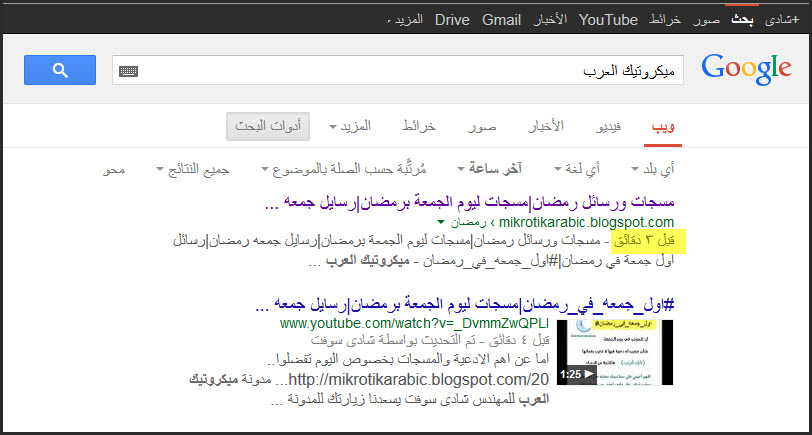Switch to the صور results tab
812x435 pixels.
pos(483,126)
